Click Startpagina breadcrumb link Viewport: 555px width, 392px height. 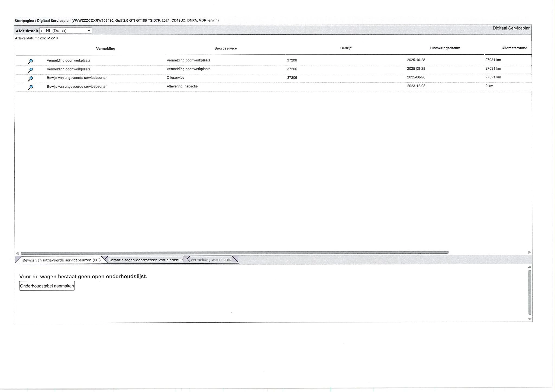coord(24,21)
